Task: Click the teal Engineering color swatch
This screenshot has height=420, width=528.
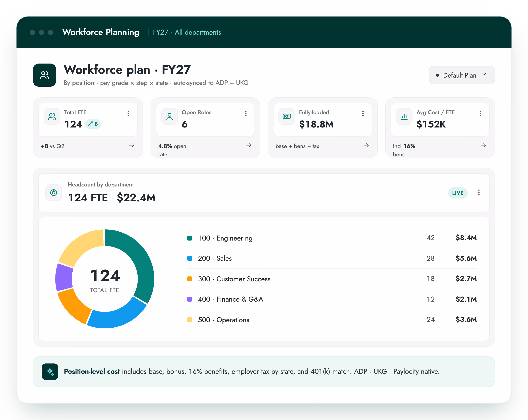Action: [x=190, y=238]
